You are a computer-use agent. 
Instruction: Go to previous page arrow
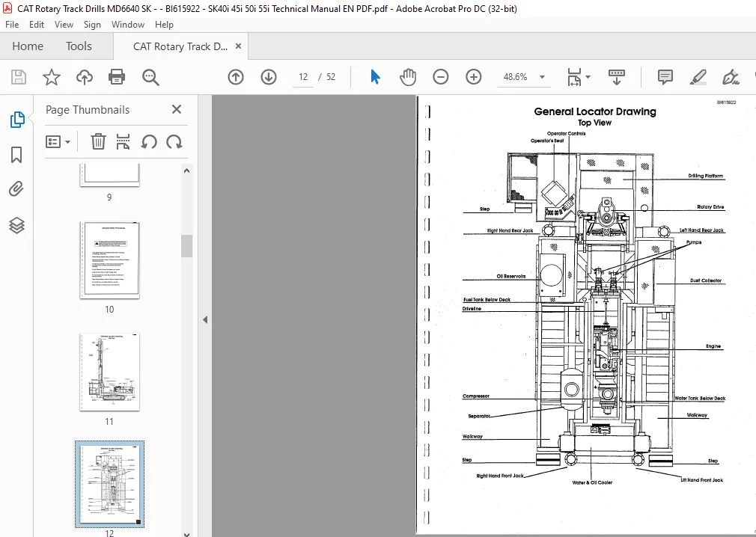(x=236, y=77)
